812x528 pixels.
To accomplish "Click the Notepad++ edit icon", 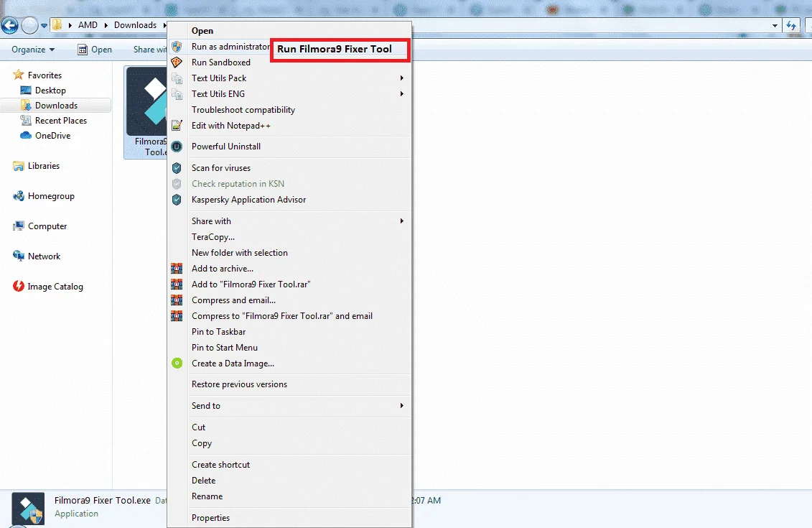I will [x=177, y=126].
